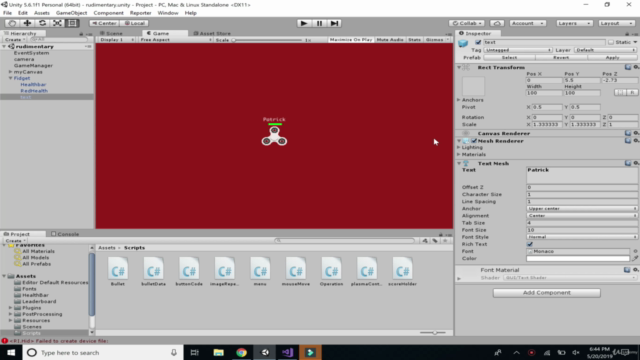Open the Text Mesh Color swatch
The height and width of the screenshot is (360, 640).
pos(578,258)
